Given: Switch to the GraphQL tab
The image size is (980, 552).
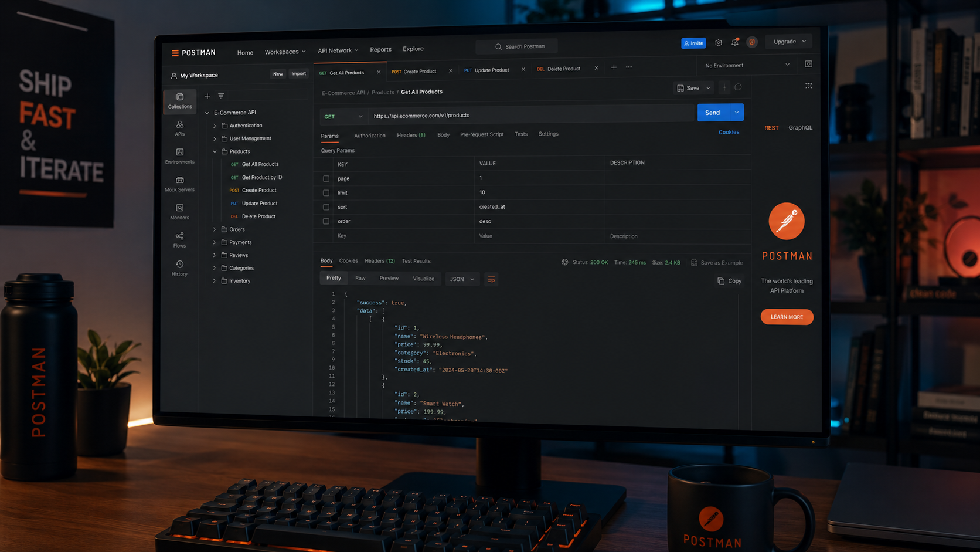Looking at the screenshot, I should 800,128.
